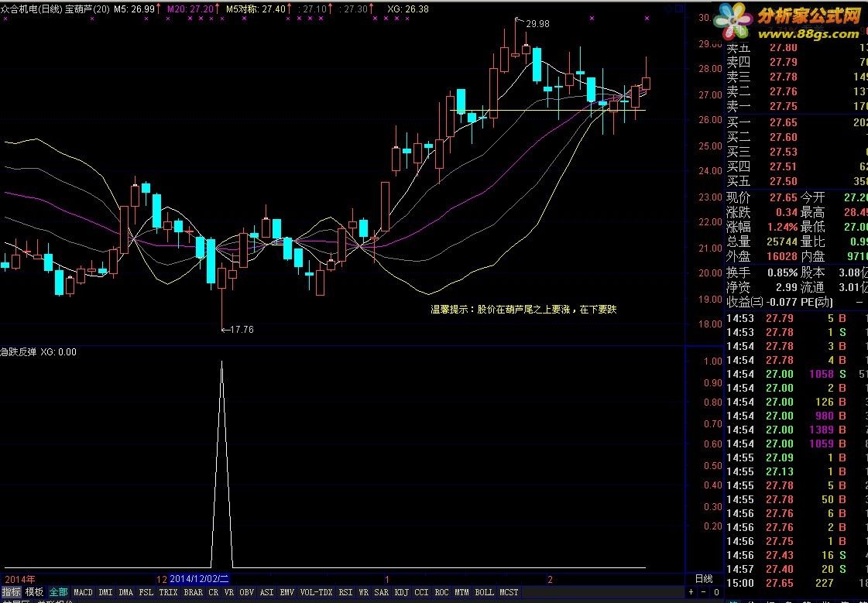Switch to the TRIX indicator
This screenshot has width=868, height=603.
[168, 592]
